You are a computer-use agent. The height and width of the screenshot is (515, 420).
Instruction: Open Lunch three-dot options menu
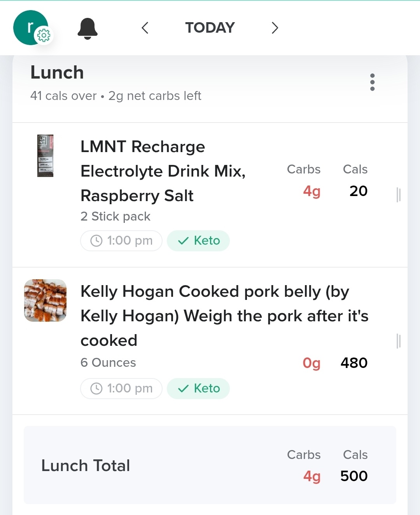372,82
